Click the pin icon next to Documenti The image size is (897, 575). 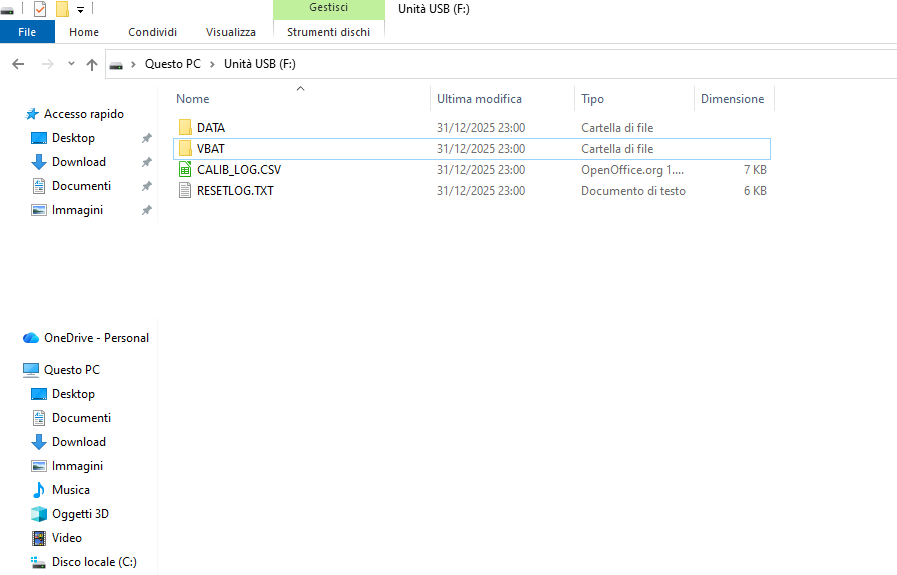(x=146, y=186)
